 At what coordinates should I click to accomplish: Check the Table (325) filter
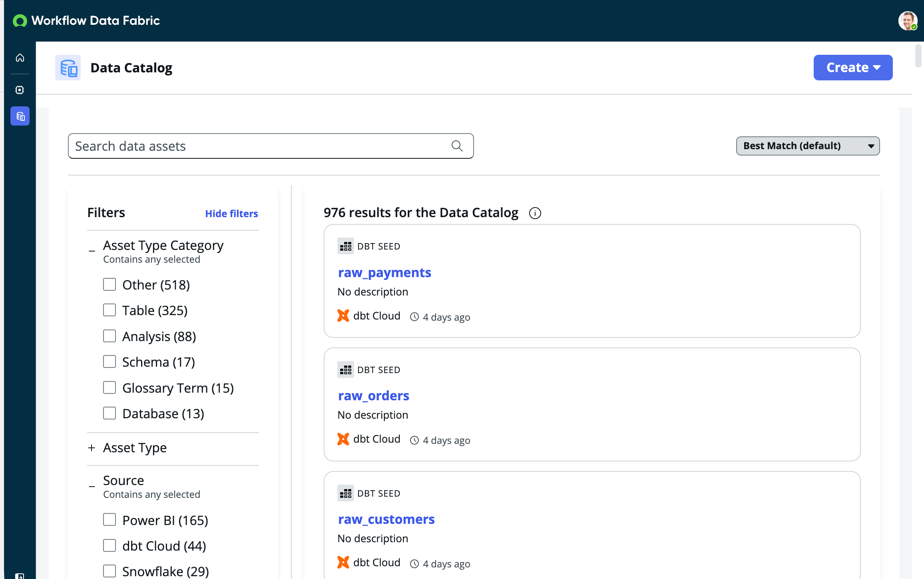point(110,310)
